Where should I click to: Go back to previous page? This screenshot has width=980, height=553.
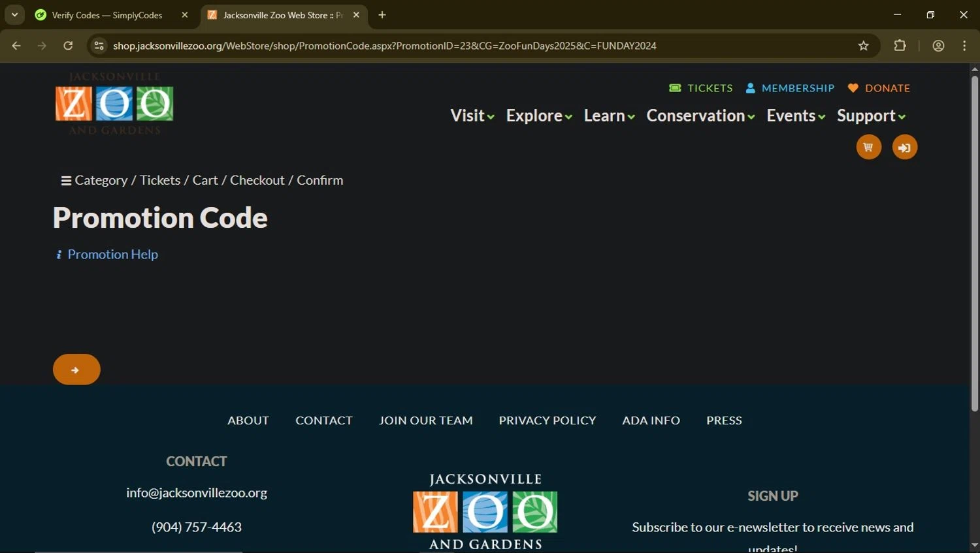(16, 46)
